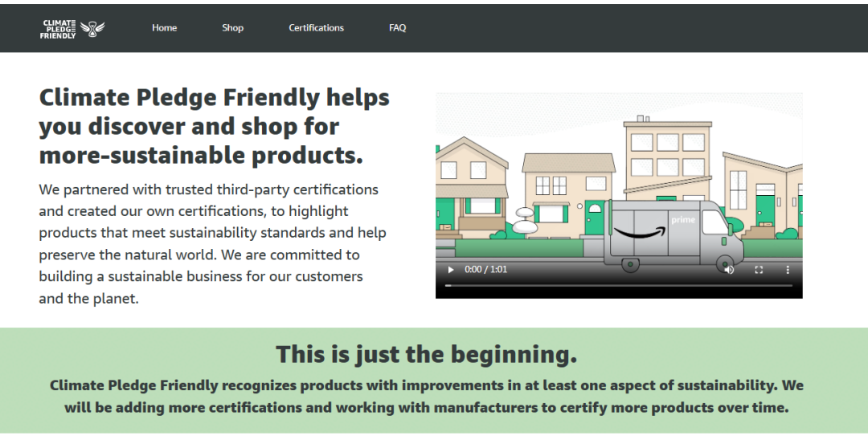This screenshot has height=440, width=868.
Task: Click the 0:00 / 1:01 time display
Action: [485, 270]
